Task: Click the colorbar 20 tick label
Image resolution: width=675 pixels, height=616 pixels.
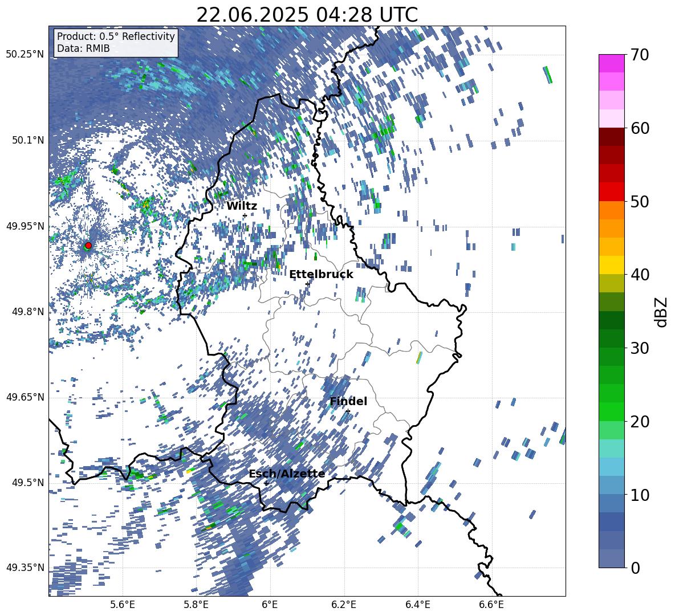Action: (640, 422)
